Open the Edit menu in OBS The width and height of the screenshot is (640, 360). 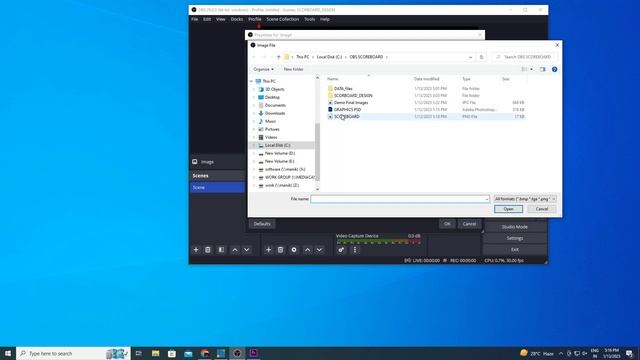click(207, 19)
